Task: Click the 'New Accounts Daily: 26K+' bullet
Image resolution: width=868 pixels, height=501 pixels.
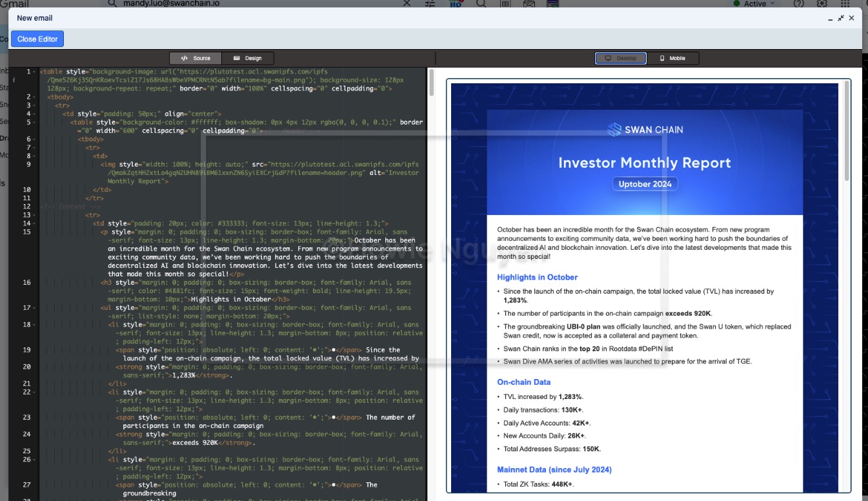Action: click(x=544, y=436)
